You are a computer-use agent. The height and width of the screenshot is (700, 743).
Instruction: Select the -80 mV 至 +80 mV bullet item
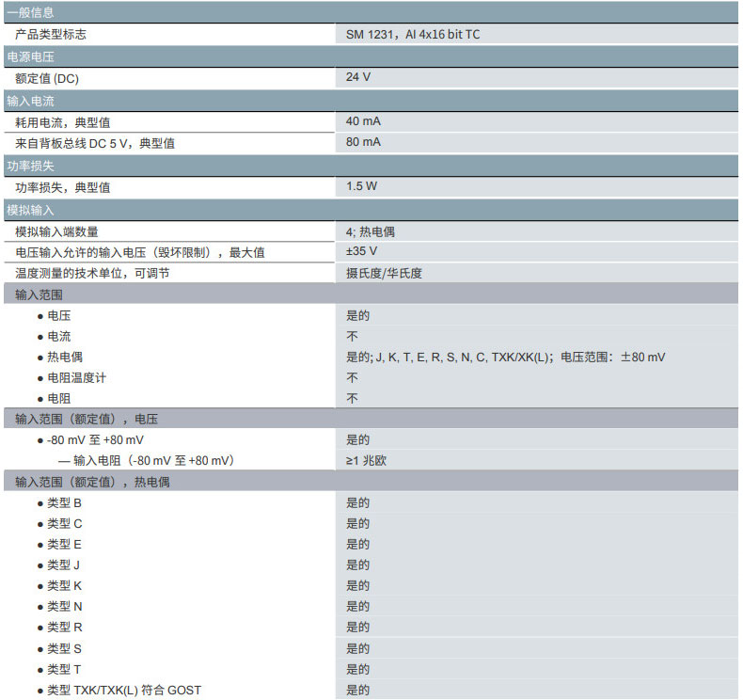pyautogui.click(x=95, y=440)
